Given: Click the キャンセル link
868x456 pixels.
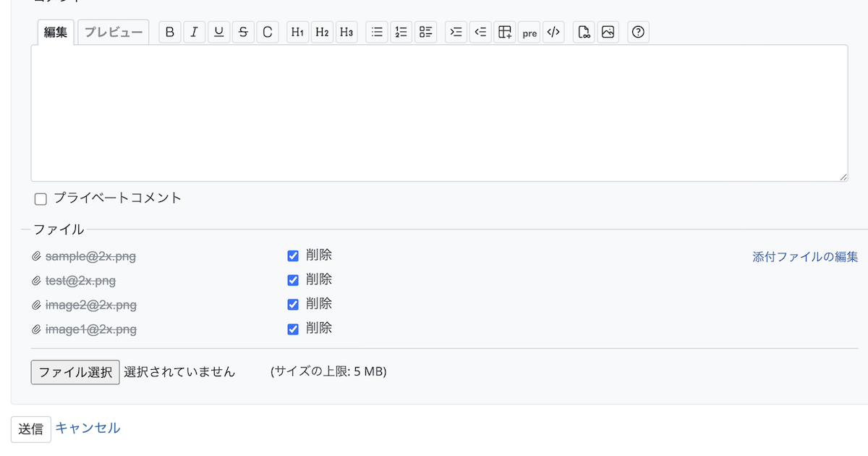Looking at the screenshot, I should click(x=88, y=428).
